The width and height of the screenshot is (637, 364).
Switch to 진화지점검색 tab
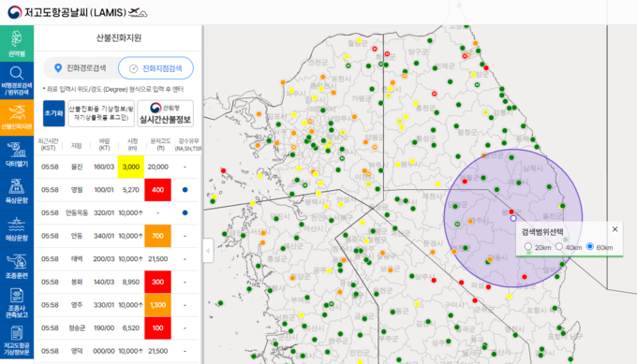point(156,68)
